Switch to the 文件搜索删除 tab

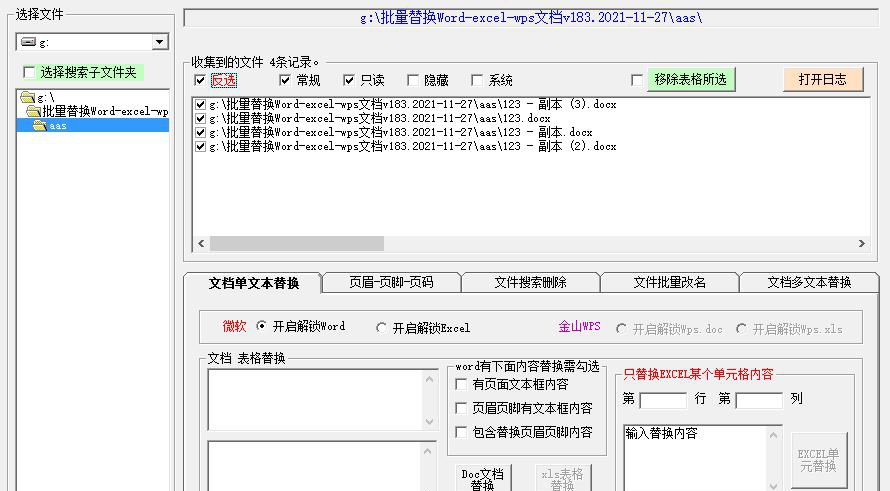530,282
